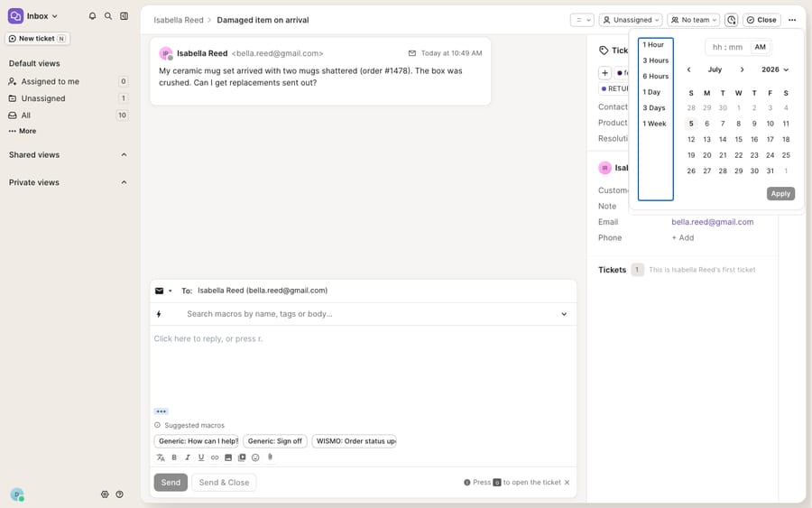Open the three-dot more actions menu
812x508 pixels.
(x=792, y=20)
